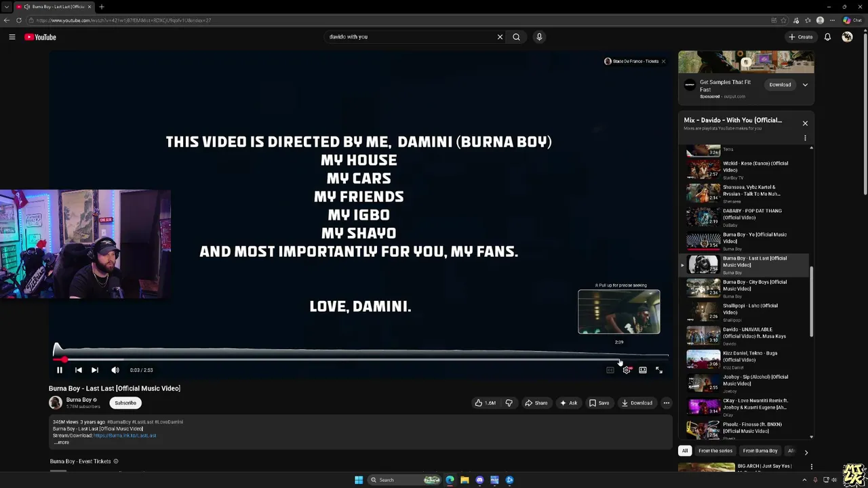Mute the player volume
Viewport: 868px width, 488px height.
(x=115, y=370)
